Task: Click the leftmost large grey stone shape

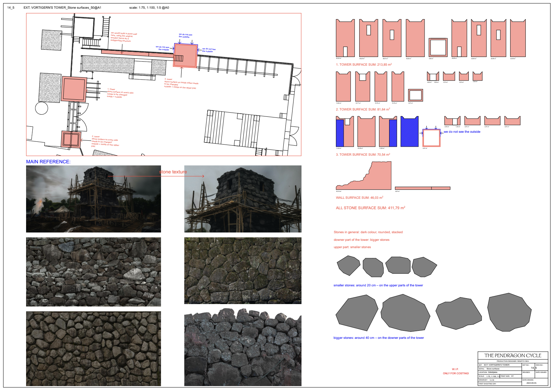Action: [356, 313]
